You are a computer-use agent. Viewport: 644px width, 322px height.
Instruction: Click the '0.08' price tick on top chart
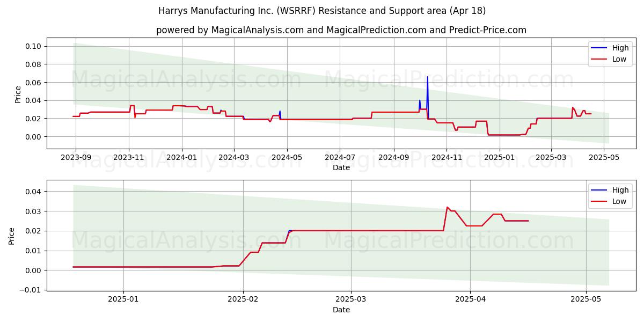(33, 64)
